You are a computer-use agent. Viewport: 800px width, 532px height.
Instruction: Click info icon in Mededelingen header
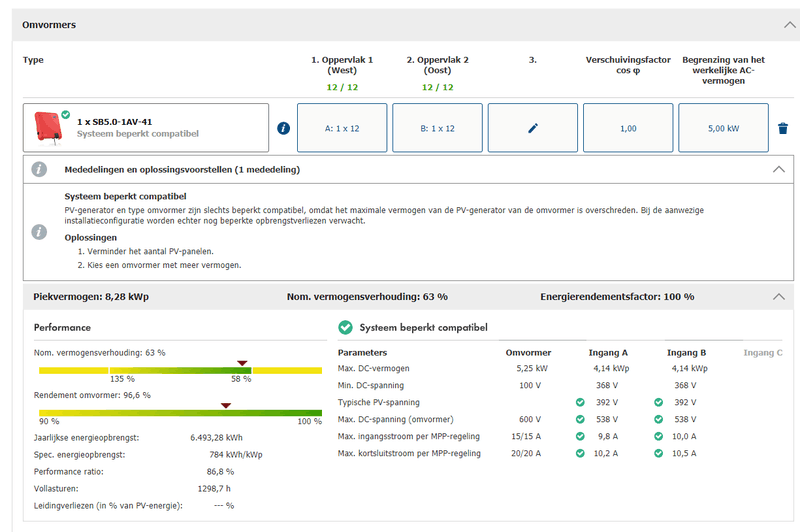pyautogui.click(x=40, y=170)
